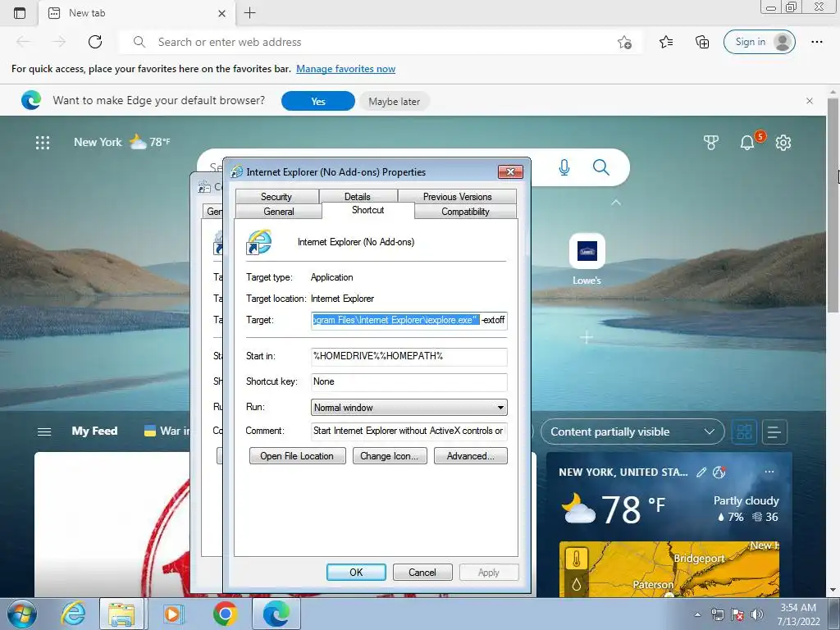Click the search magnifier icon

pyautogui.click(x=601, y=167)
